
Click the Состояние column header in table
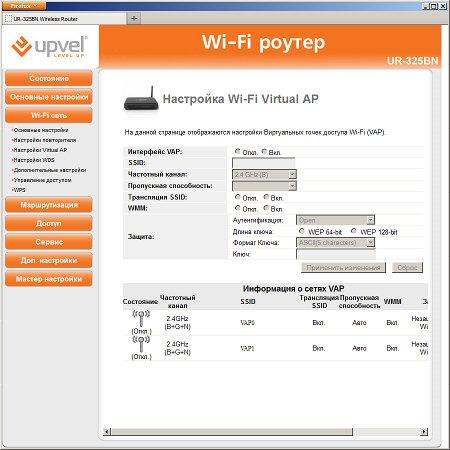click(x=140, y=302)
